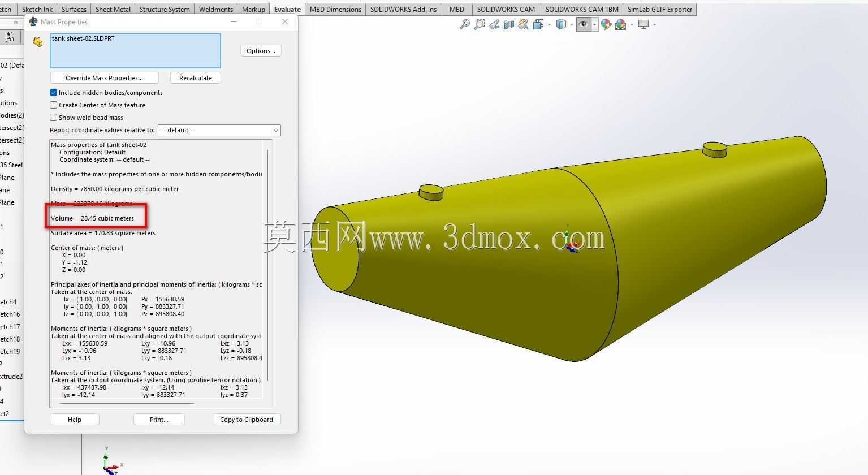Select the Evaluate tab

pyautogui.click(x=287, y=9)
